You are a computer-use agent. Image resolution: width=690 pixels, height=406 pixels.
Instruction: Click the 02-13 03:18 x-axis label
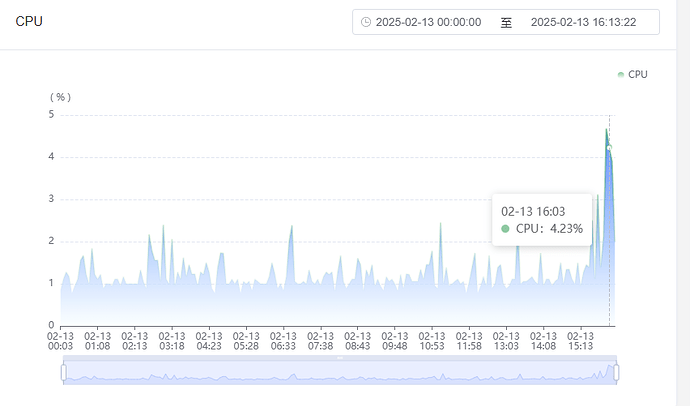(x=172, y=341)
